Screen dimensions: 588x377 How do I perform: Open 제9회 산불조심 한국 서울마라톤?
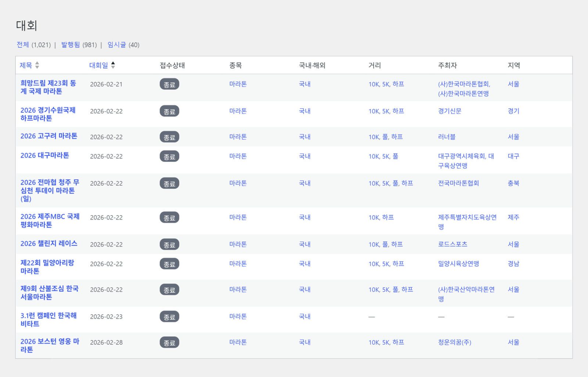coord(50,293)
